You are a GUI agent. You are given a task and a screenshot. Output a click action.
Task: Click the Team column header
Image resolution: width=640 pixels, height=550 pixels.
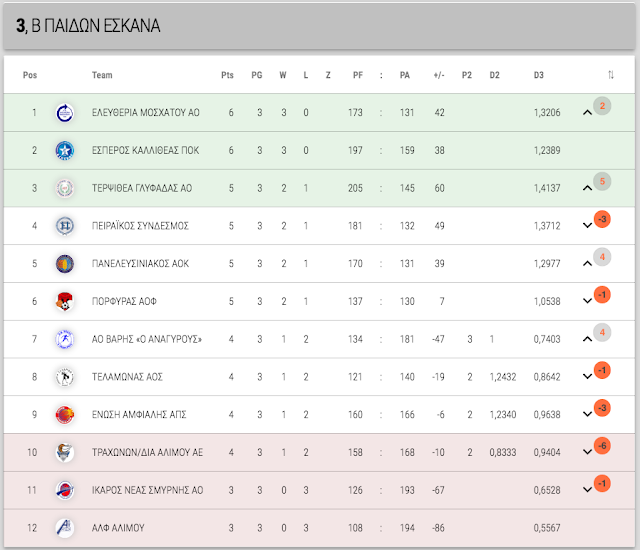[x=102, y=75]
